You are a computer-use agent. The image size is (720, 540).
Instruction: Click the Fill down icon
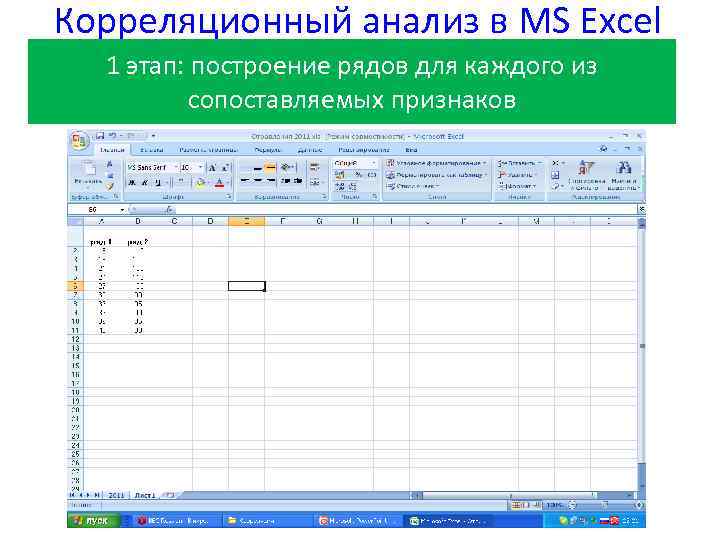click(x=555, y=175)
